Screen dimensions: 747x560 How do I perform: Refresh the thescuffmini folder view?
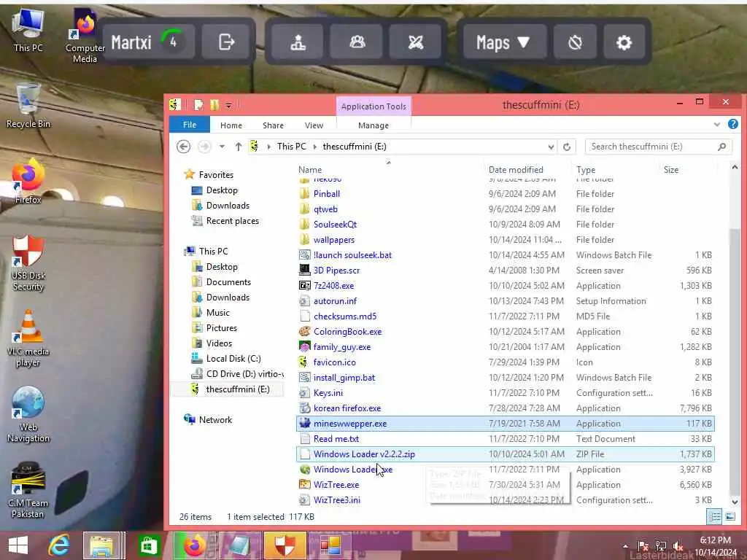point(566,147)
